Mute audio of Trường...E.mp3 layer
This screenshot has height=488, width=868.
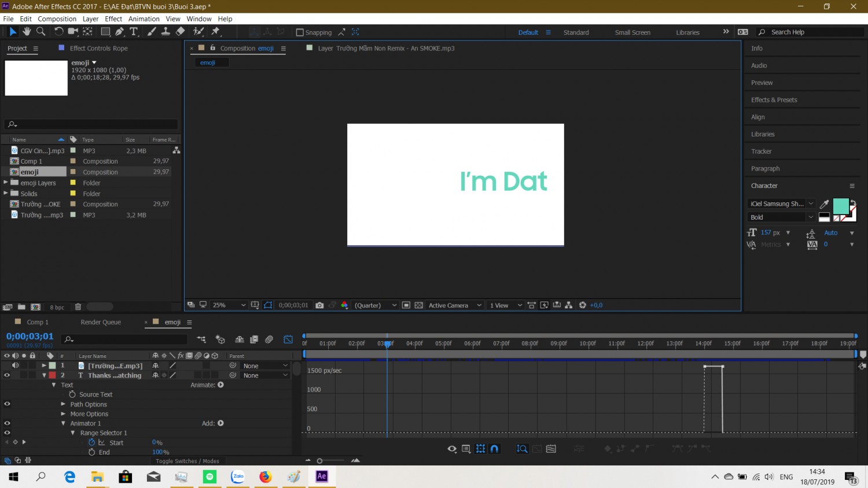point(15,365)
